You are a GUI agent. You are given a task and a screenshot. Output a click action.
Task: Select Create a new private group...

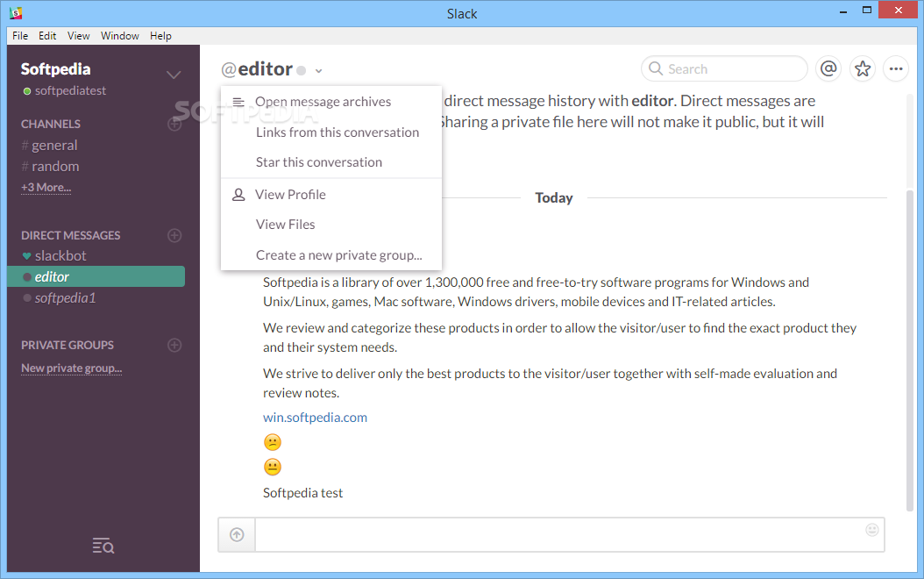(331, 254)
